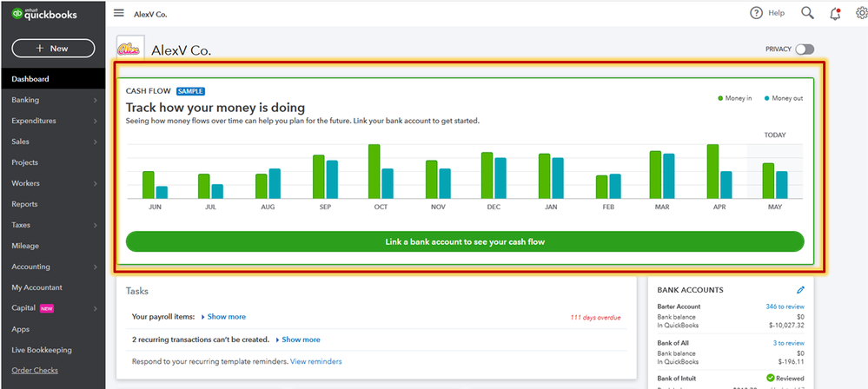Open the Help question mark icon

pyautogui.click(x=756, y=13)
